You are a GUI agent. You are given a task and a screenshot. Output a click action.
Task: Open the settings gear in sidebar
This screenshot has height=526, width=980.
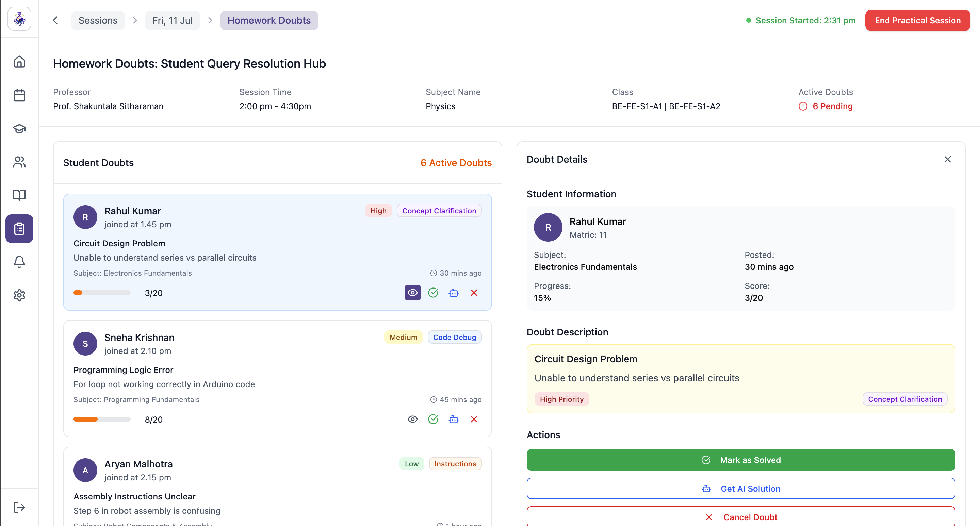pyautogui.click(x=19, y=295)
